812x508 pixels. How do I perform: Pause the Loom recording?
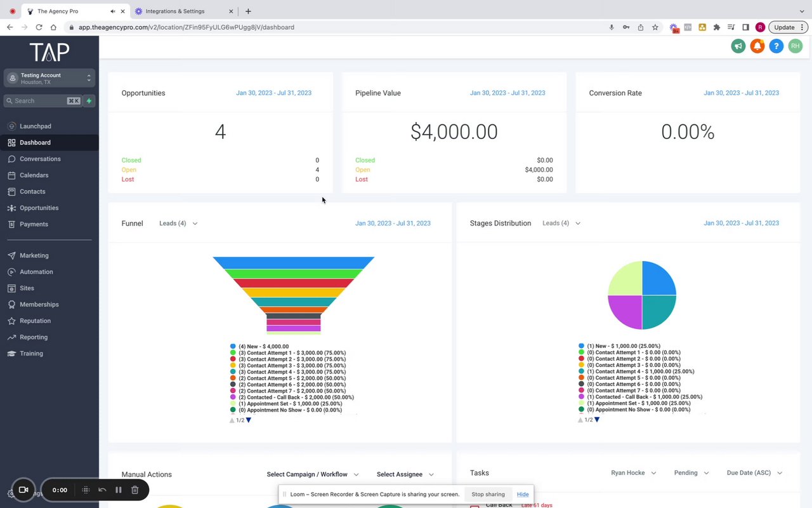118,490
